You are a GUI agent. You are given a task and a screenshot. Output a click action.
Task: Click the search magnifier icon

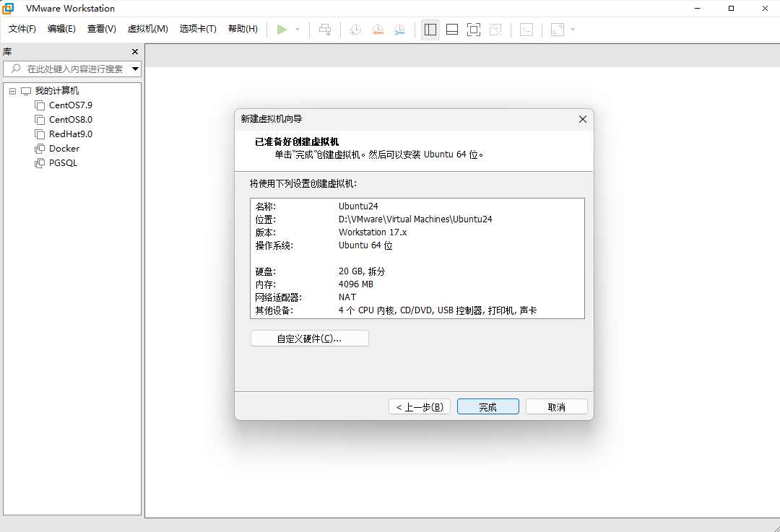click(x=16, y=69)
